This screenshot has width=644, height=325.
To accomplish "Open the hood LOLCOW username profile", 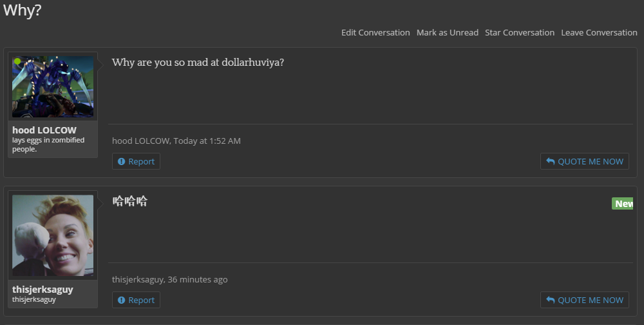I will pos(44,130).
